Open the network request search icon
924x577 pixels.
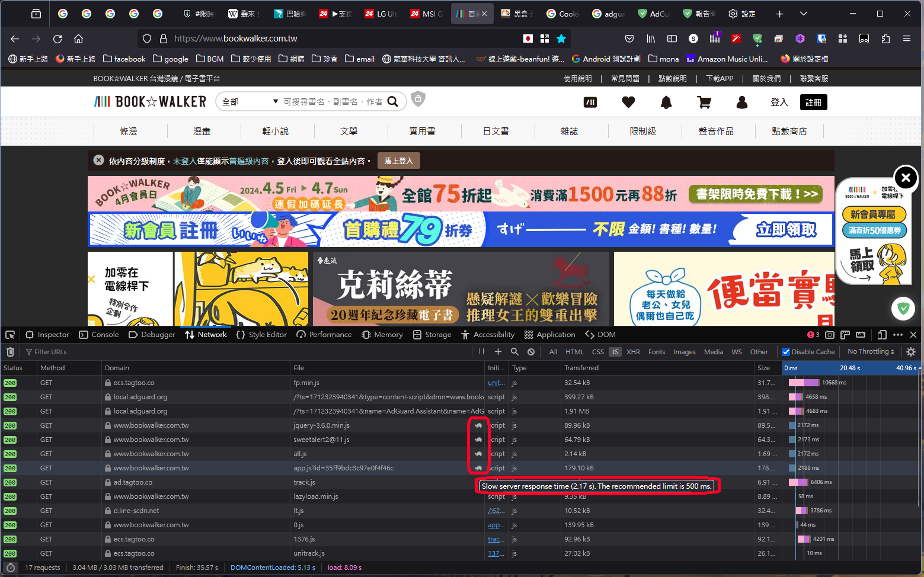pos(514,351)
